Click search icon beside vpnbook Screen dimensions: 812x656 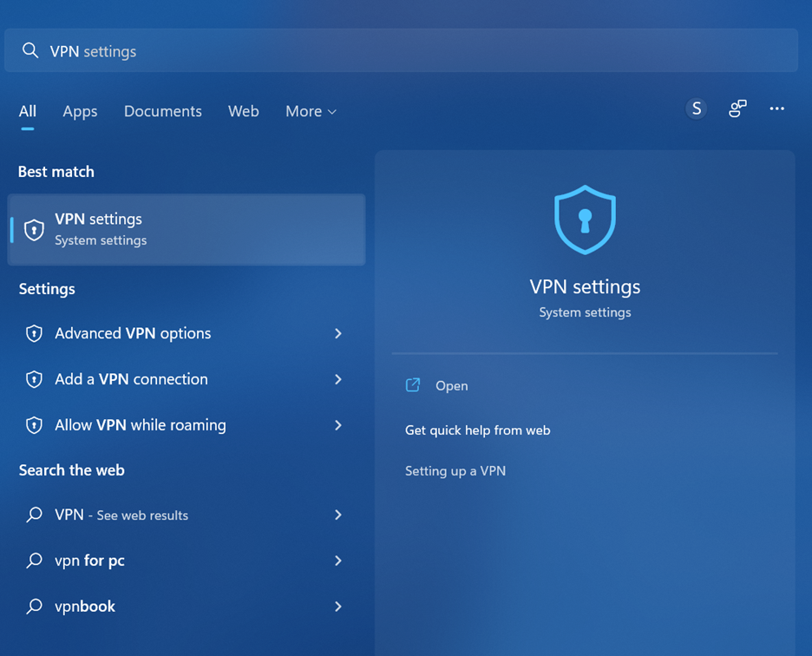34,607
